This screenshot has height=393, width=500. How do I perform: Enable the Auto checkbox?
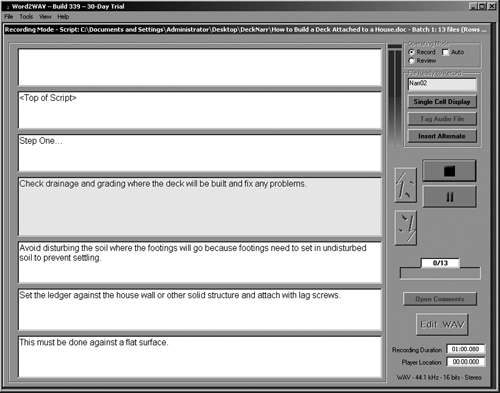(x=445, y=52)
